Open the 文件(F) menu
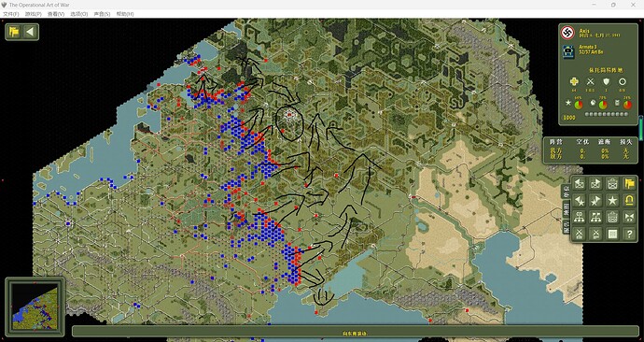 coord(11,14)
